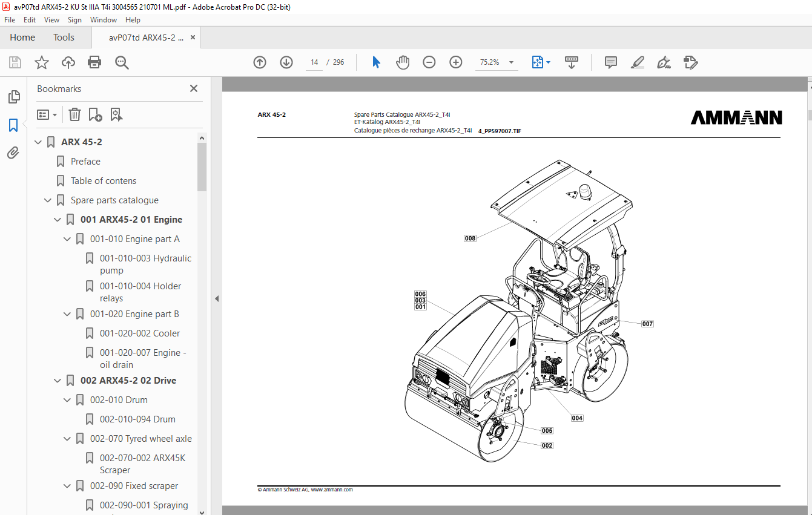The image size is (812, 515).
Task: Click the scrolling mode keyboard icon
Action: pos(572,62)
